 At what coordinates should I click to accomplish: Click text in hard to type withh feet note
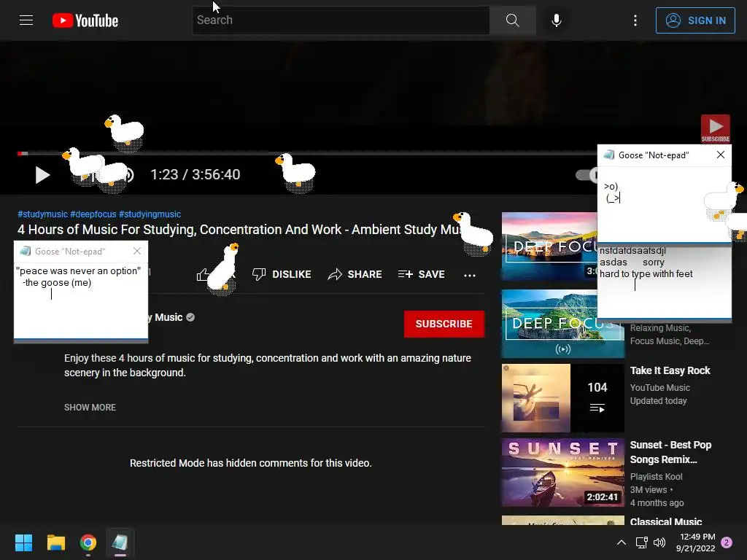click(646, 274)
